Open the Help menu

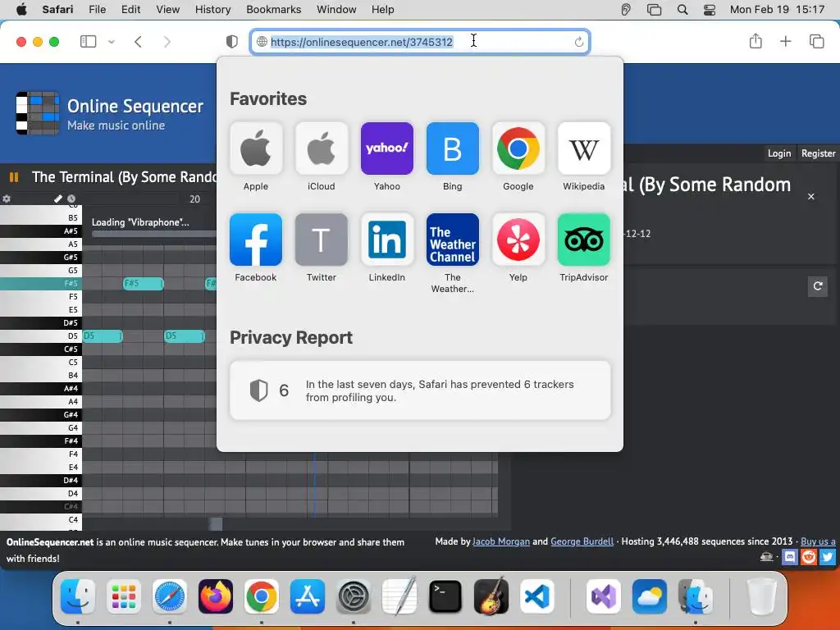coord(382,9)
